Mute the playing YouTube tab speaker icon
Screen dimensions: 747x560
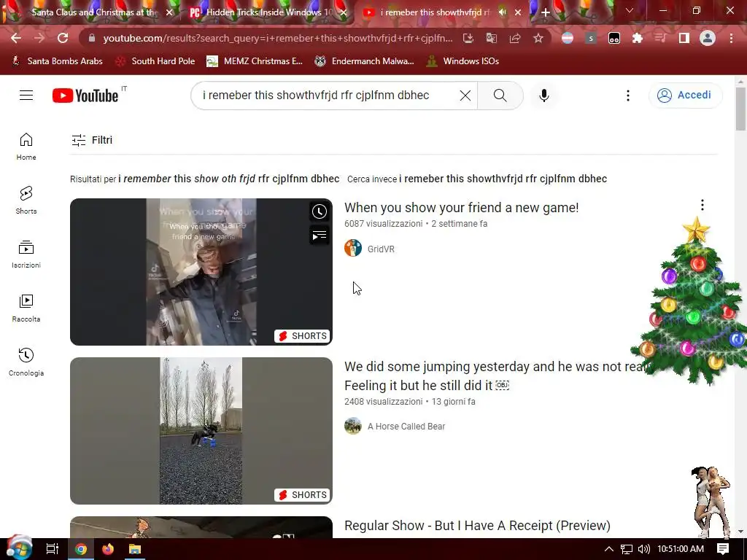click(502, 12)
